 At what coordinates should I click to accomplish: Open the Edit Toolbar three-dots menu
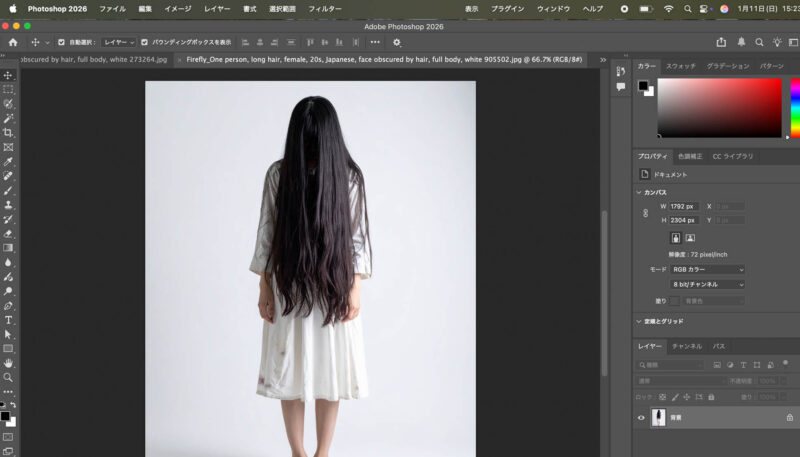tap(8, 392)
